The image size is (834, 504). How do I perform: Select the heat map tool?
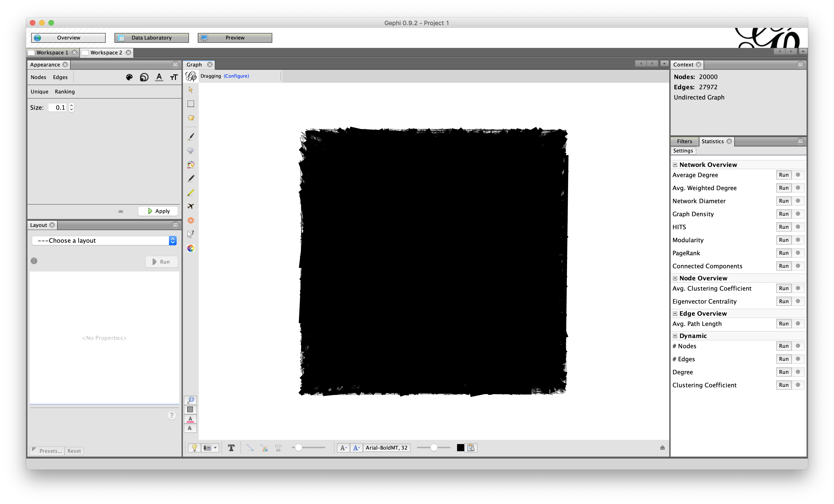191,221
